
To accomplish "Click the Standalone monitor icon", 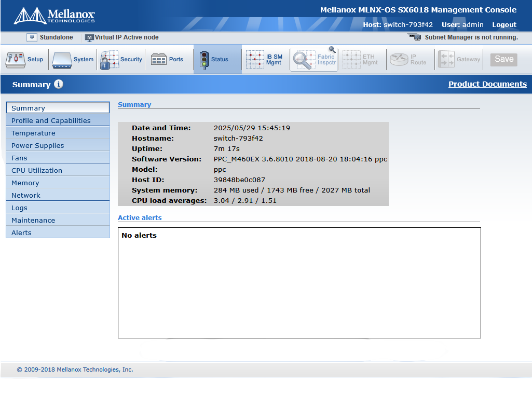I will [x=32, y=37].
